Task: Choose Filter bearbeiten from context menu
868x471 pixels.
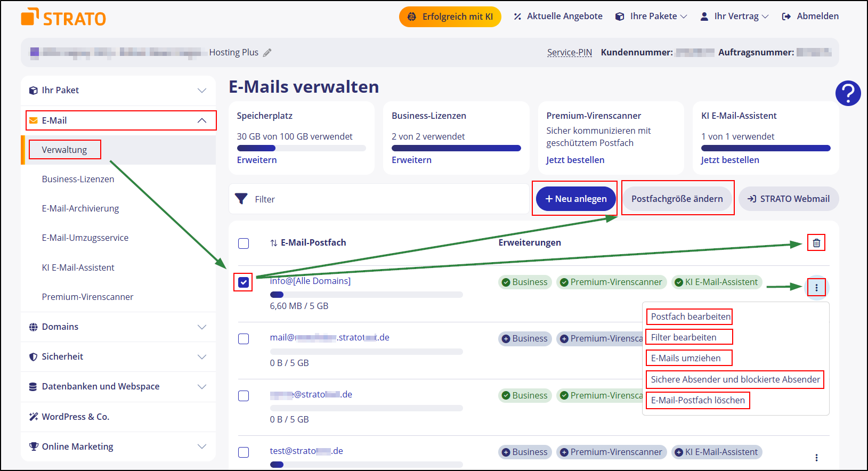Action: click(x=684, y=337)
